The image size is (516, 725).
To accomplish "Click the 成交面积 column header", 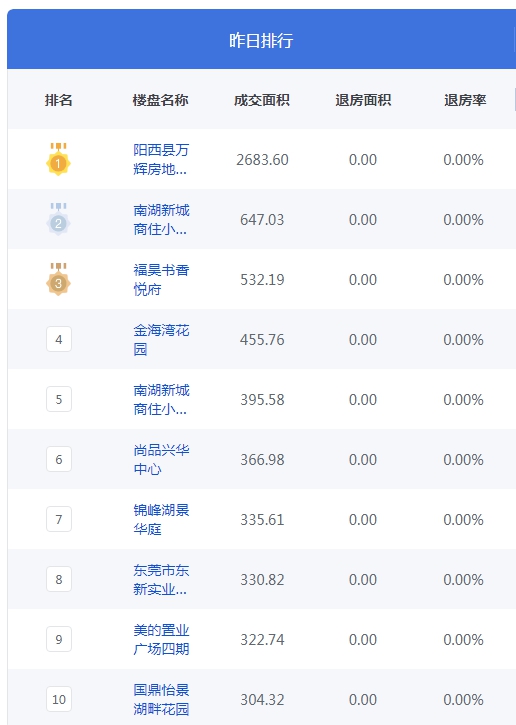I will [x=262, y=100].
